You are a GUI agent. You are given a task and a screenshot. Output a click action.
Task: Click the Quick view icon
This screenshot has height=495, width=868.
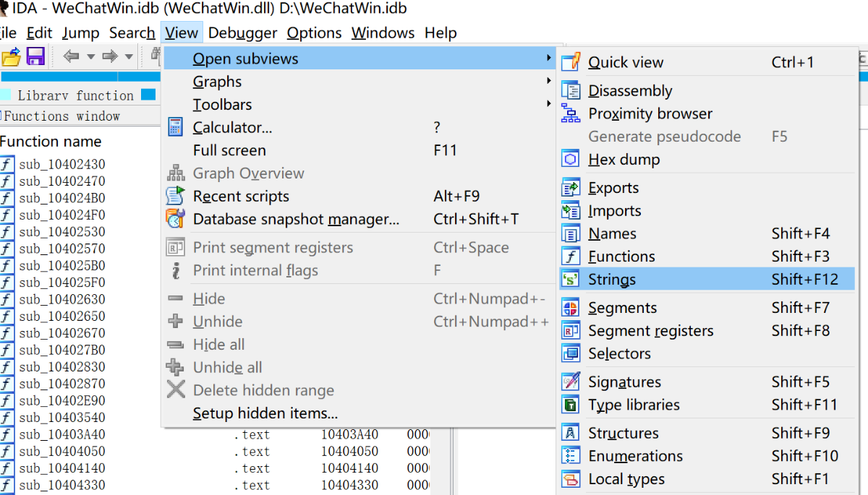(x=571, y=62)
